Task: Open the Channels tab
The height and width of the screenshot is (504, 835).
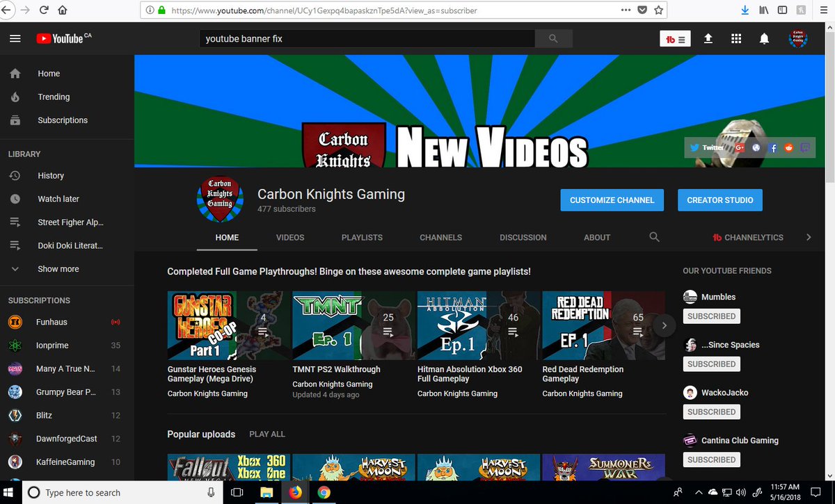Action: tap(440, 237)
